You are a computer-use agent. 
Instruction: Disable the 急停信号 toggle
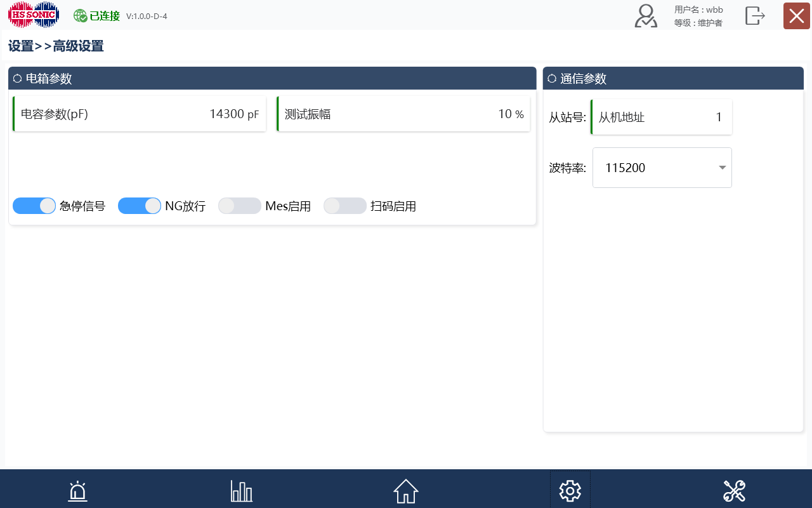34,206
